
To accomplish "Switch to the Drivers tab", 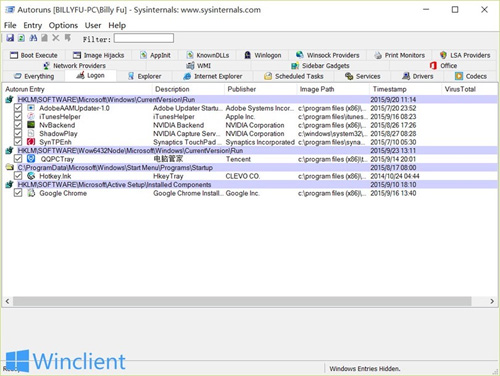I will coord(417,76).
